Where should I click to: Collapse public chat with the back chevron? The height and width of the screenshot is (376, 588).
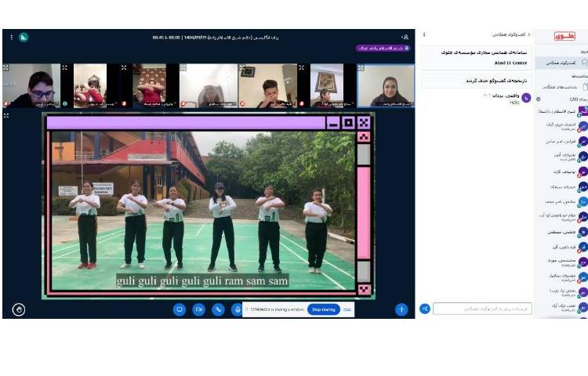[529, 34]
